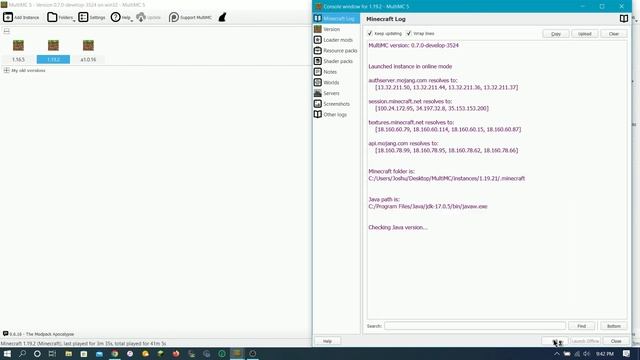The image size is (640, 360).
Task: Collapse the ungrouped instances header
Action: 7,31
